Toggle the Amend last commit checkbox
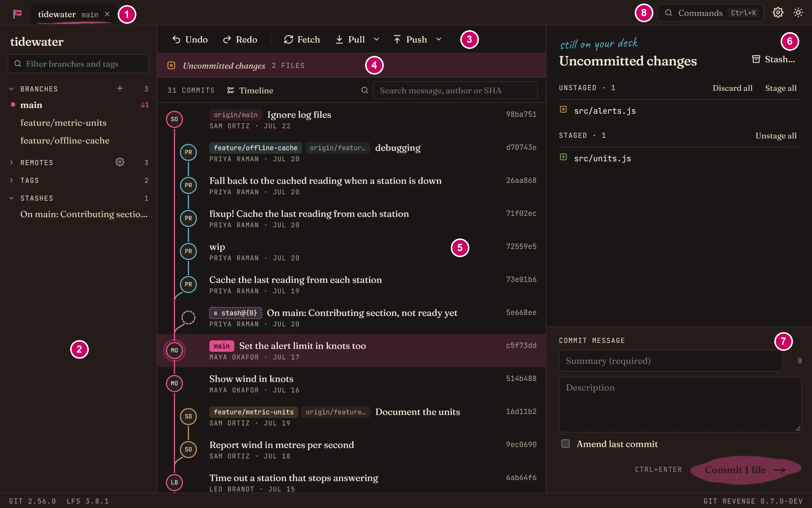812x508 pixels. pyautogui.click(x=566, y=444)
